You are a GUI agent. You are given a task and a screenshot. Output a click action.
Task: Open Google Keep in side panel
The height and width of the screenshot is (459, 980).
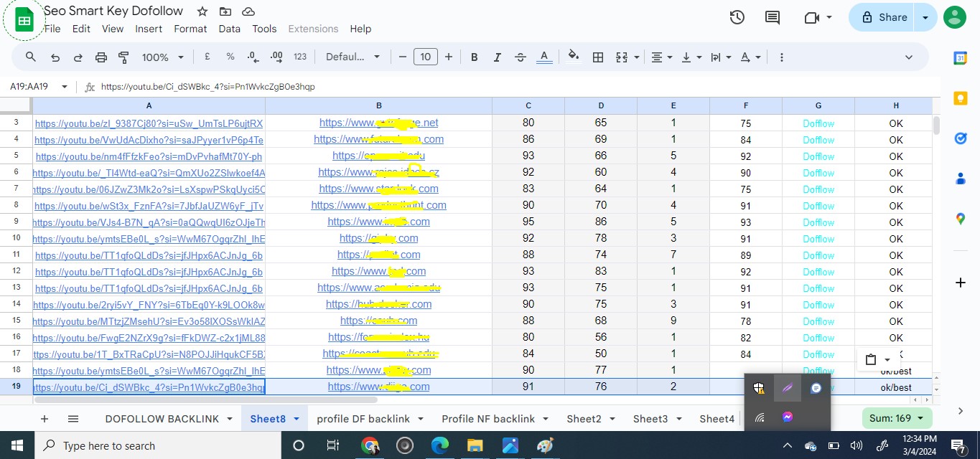tap(961, 98)
